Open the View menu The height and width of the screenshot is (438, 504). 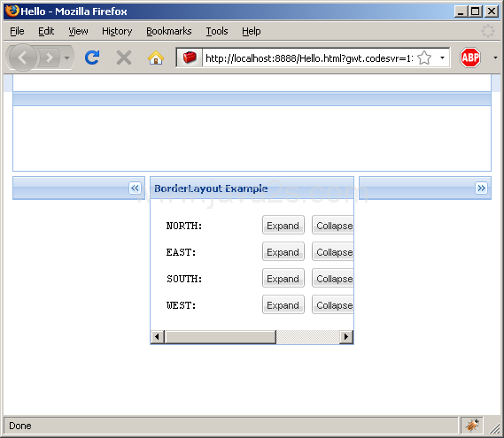click(78, 31)
